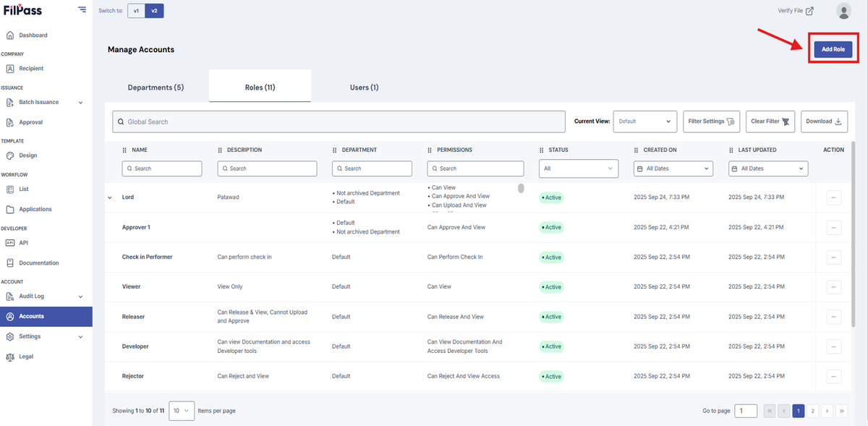Switch to version v2

(x=153, y=11)
